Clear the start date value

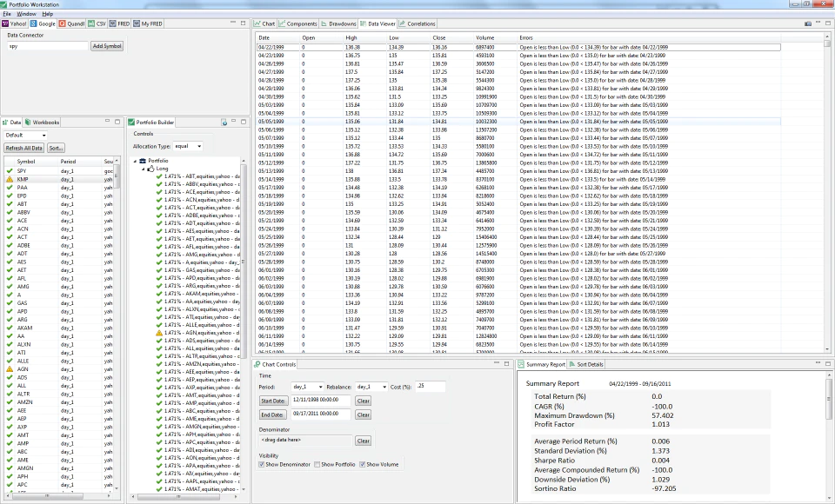point(364,401)
